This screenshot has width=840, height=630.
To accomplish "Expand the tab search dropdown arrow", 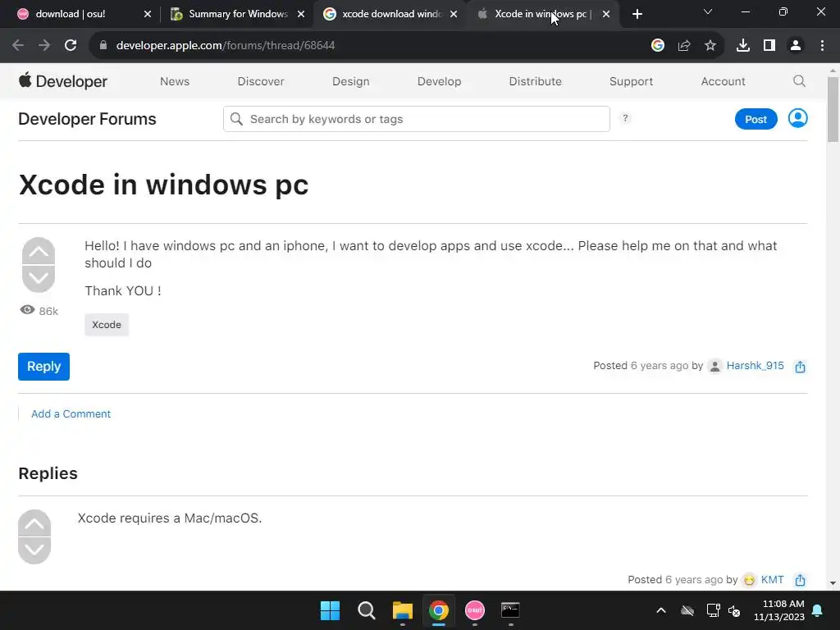I will [708, 11].
